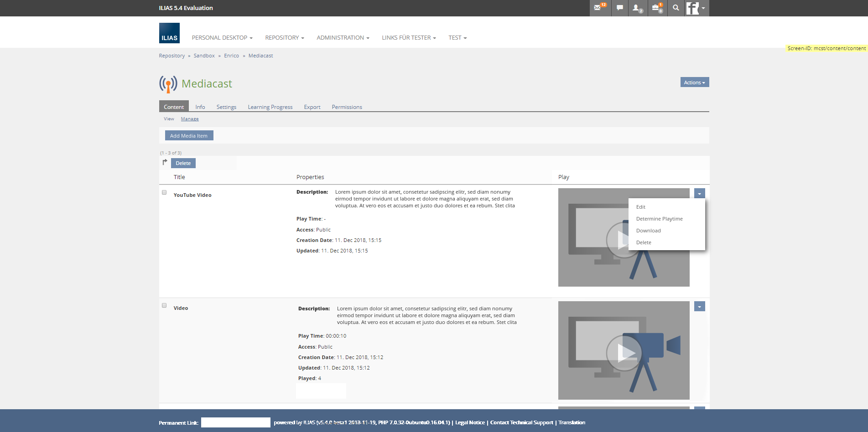Viewport: 868px width, 432px height.
Task: Switch to the Settings tab
Action: tap(226, 107)
